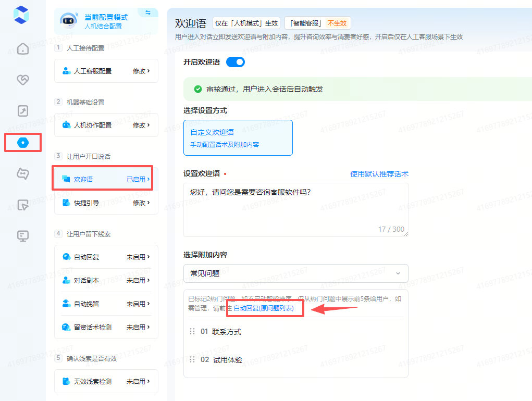532x401 pixels.
Task: Open the home icon in the sidebar
Action: [23, 48]
